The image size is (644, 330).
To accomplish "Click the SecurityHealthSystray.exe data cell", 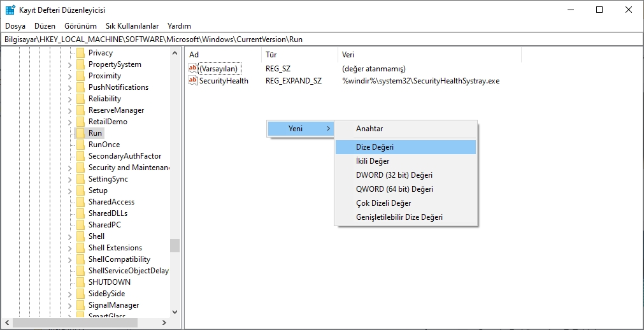I will (x=420, y=80).
